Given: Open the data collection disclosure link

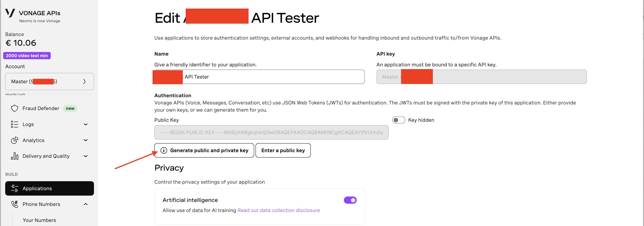Looking at the screenshot, I should tap(279, 210).
